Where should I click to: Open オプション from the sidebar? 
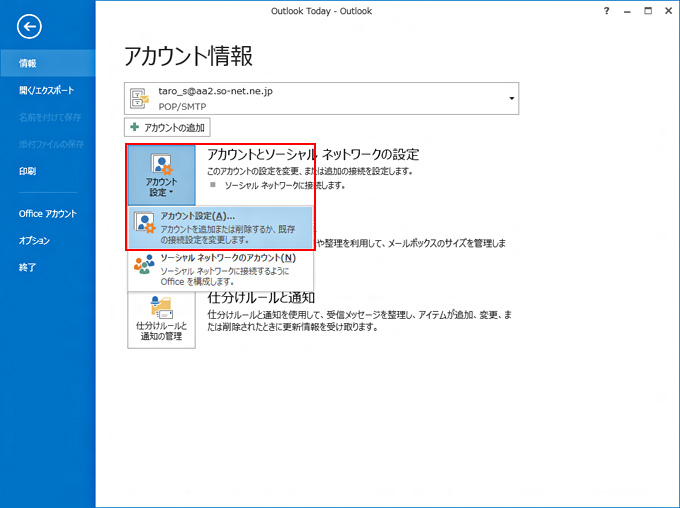tap(34, 241)
